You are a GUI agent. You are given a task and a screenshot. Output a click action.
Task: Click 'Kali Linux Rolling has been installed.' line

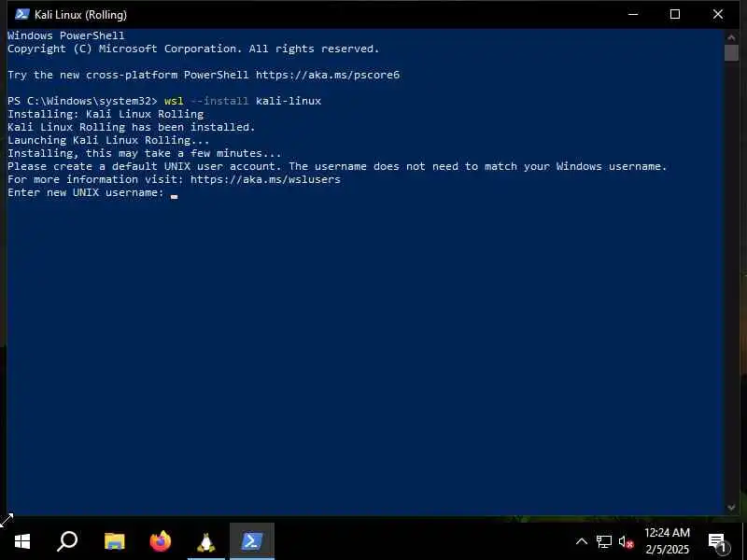tap(132, 127)
